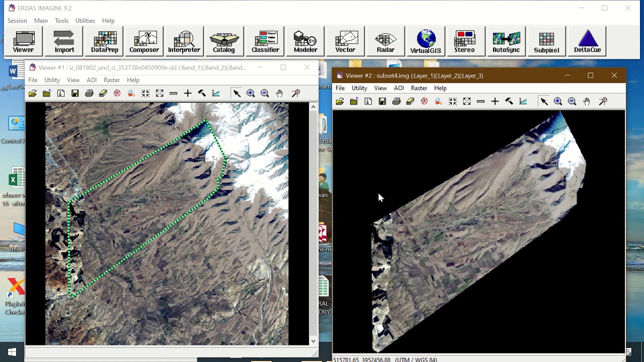Click the measure ruler icon in Viewer #1
The image size is (644, 362).
tap(174, 93)
